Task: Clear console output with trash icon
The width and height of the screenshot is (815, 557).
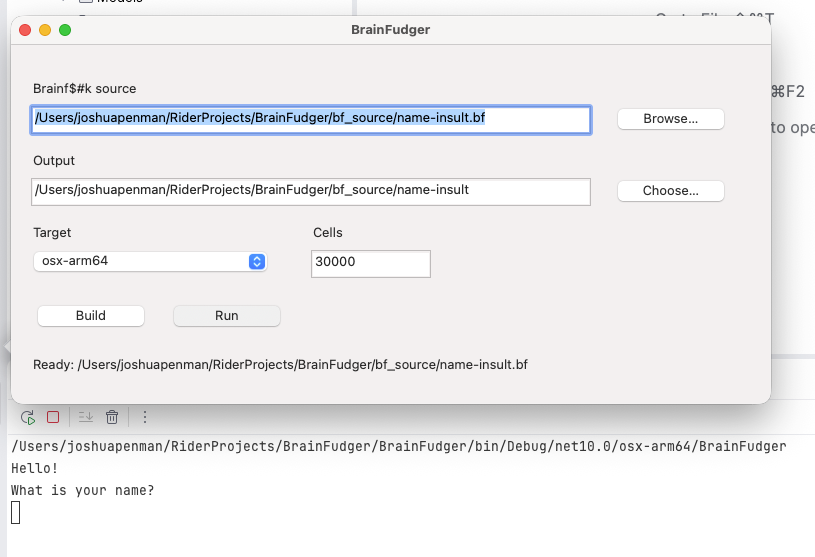Action: pos(112,417)
